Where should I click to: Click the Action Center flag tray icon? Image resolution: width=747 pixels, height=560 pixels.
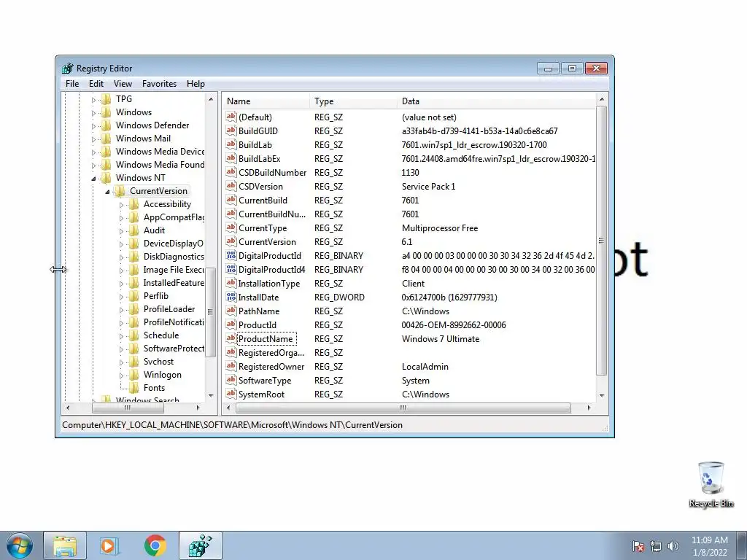tap(638, 546)
